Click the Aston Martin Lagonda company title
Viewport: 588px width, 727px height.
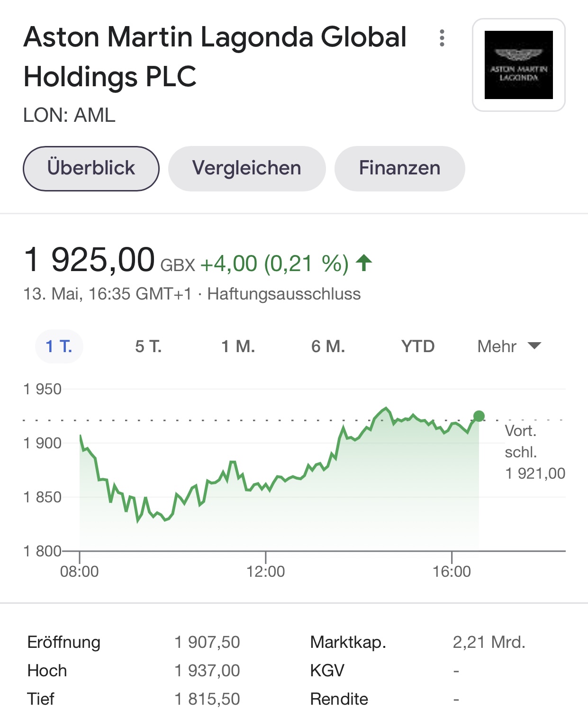(215, 57)
